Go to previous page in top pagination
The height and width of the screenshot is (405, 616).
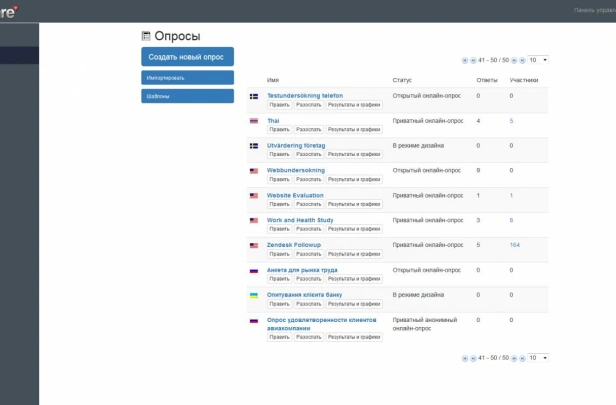(473, 60)
